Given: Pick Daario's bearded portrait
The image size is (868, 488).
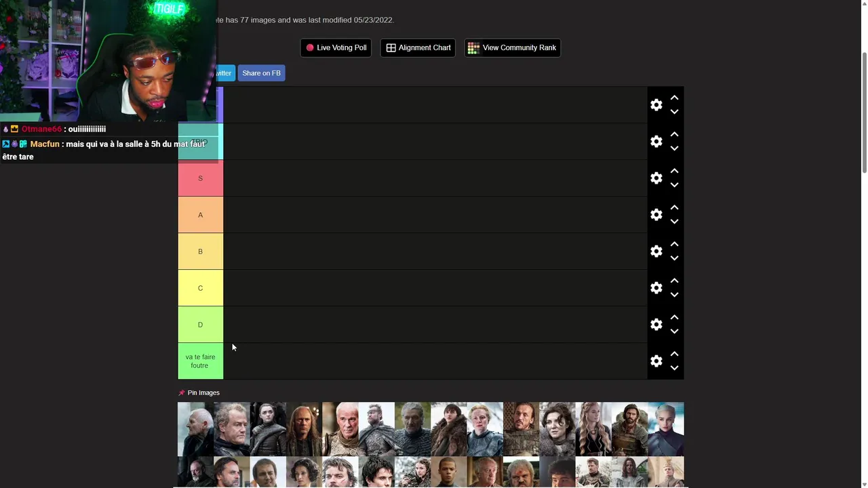Looking at the screenshot, I should click(x=629, y=429).
